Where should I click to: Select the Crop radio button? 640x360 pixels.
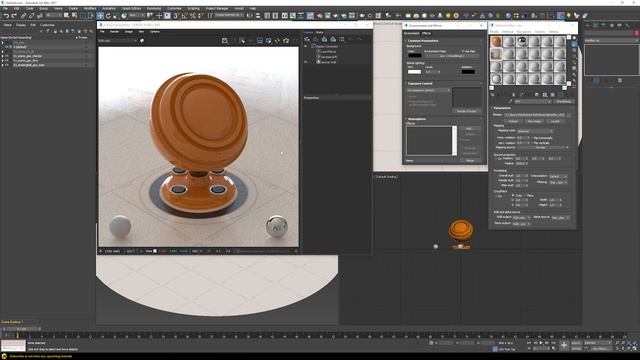tap(513, 196)
